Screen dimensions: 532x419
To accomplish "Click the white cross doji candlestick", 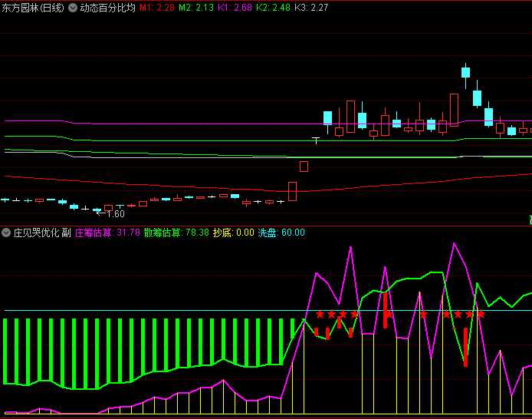I will click(x=315, y=140).
